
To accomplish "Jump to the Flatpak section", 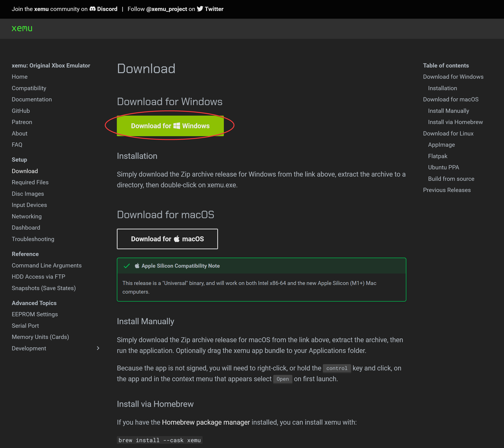I will pos(438,156).
